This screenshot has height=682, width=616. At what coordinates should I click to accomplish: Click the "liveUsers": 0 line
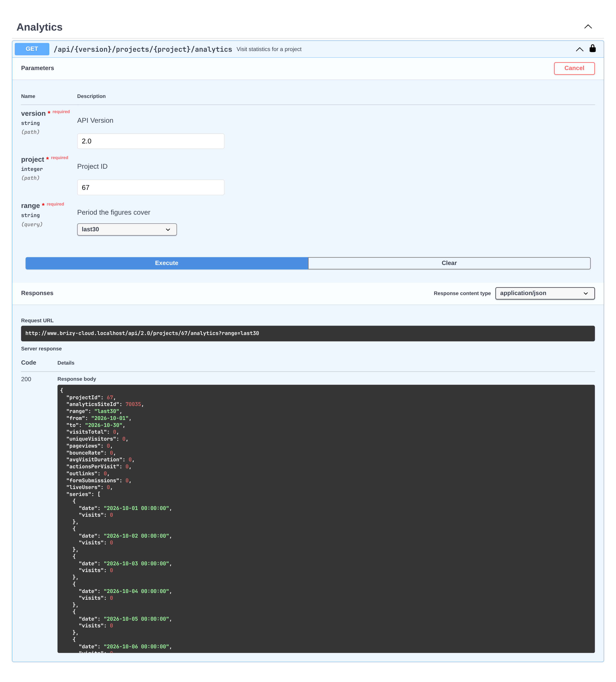[89, 488]
